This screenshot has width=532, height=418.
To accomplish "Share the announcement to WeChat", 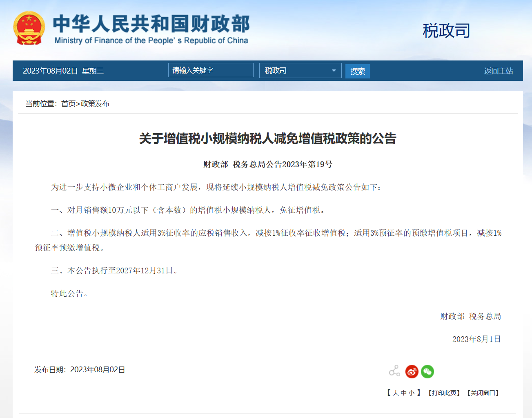I will 427,372.
